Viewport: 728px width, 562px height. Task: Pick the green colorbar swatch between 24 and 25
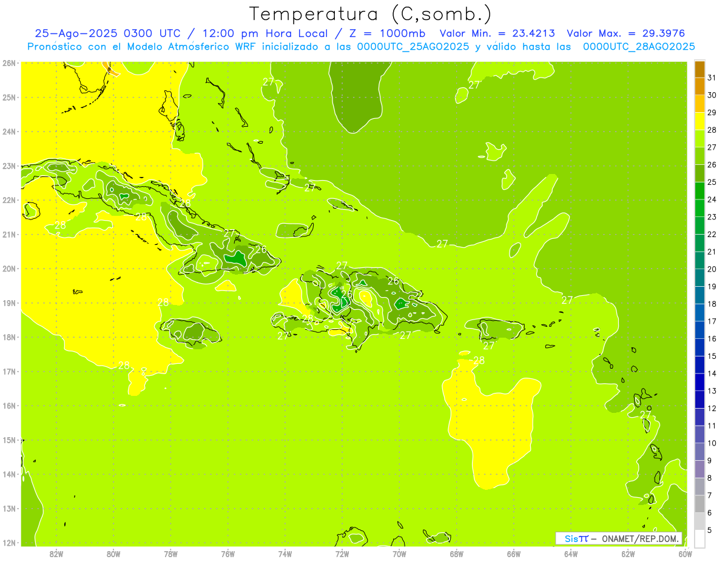point(699,191)
